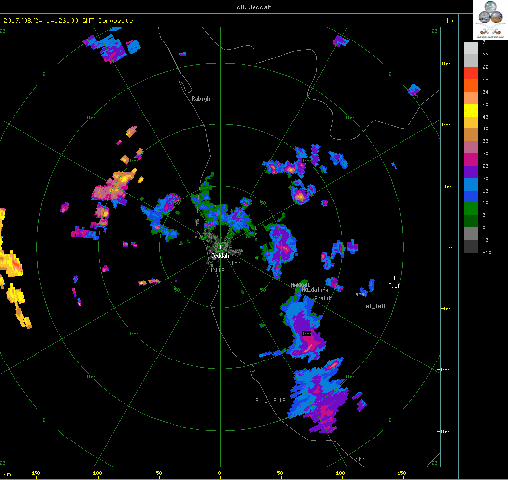
Task: Click the Jeddah city label
Action: tap(220, 256)
